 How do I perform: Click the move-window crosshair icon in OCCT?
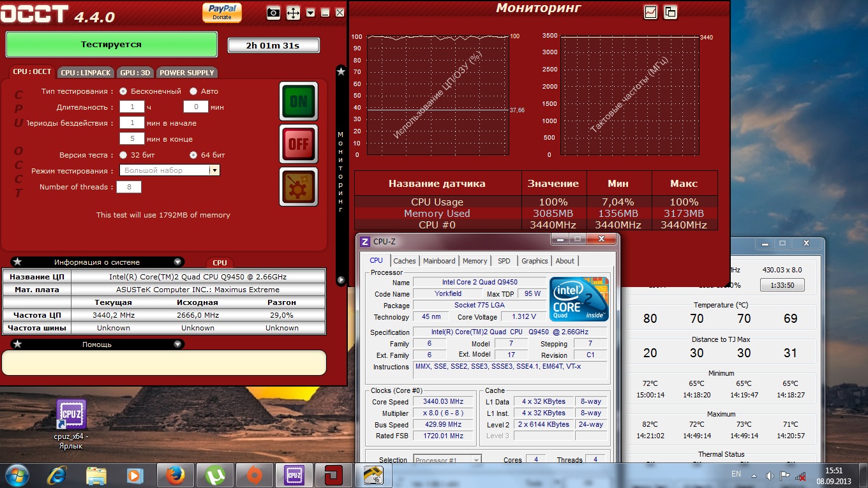click(293, 13)
